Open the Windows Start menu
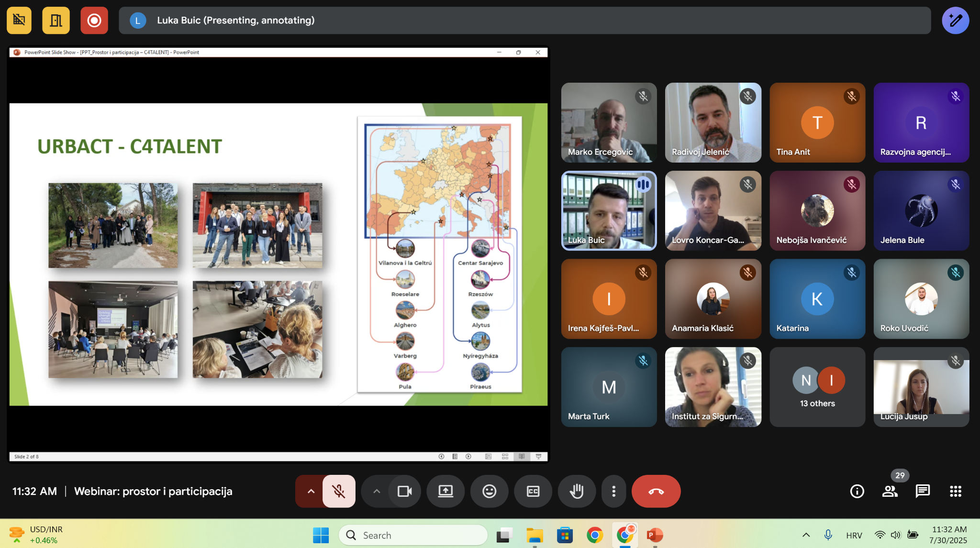Screen dimensions: 980x548 coord(321,535)
